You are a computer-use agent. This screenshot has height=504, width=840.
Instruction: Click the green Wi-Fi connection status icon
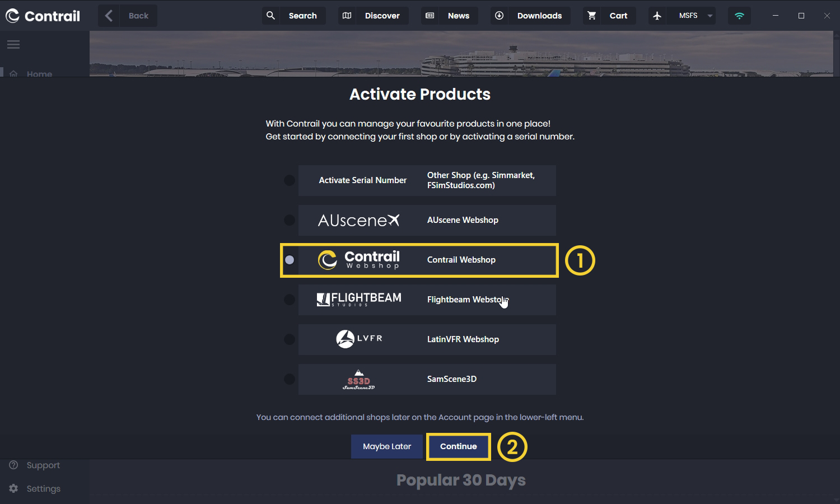point(739,16)
